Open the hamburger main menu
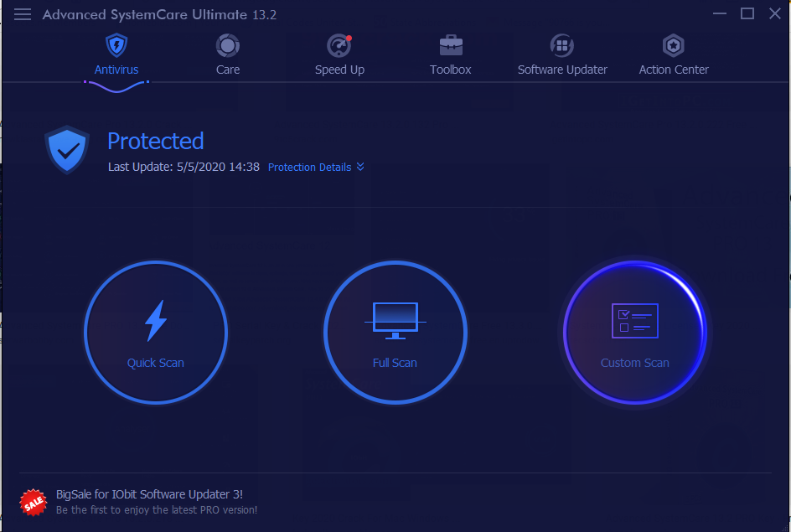This screenshot has width=791, height=532. pyautogui.click(x=22, y=14)
